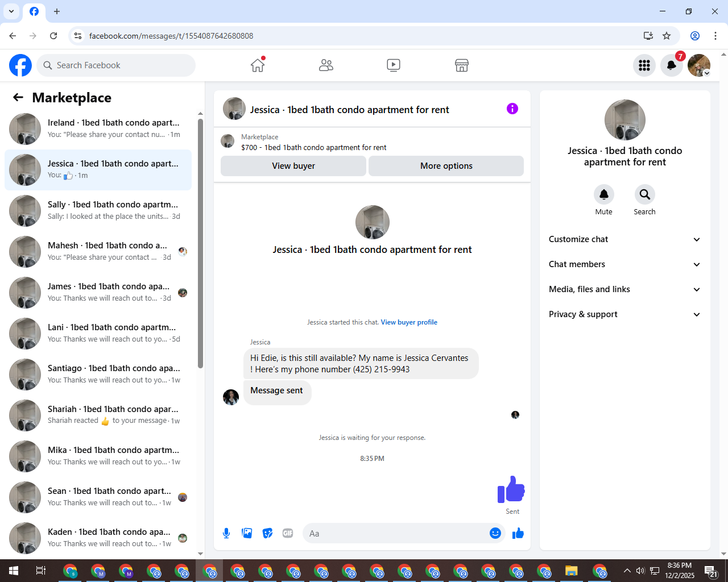Click the Facebook search field

[116, 65]
